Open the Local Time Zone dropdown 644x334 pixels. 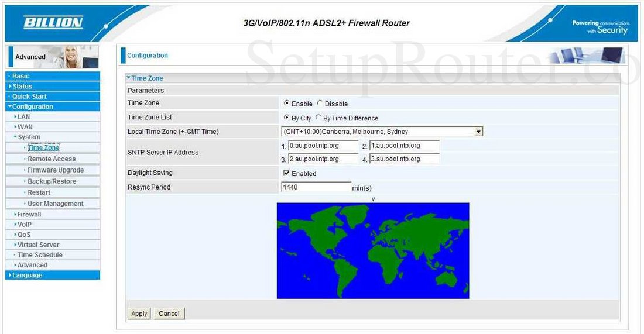point(478,132)
